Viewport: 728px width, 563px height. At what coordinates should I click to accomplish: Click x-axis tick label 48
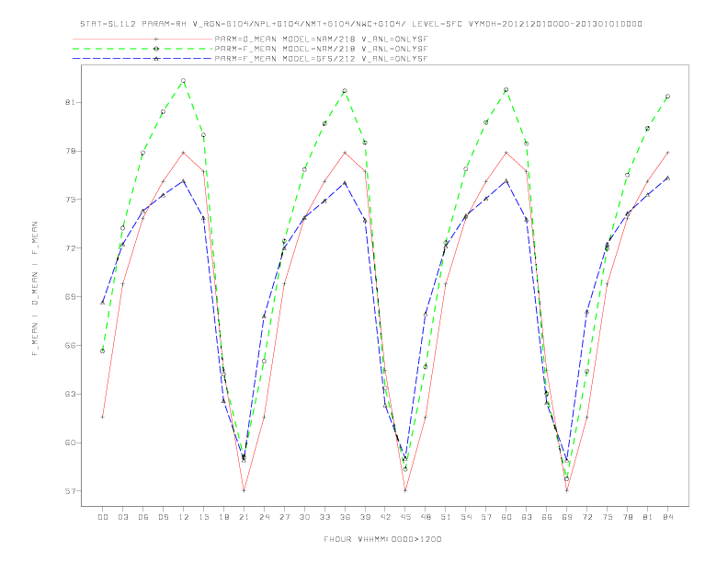[426, 517]
